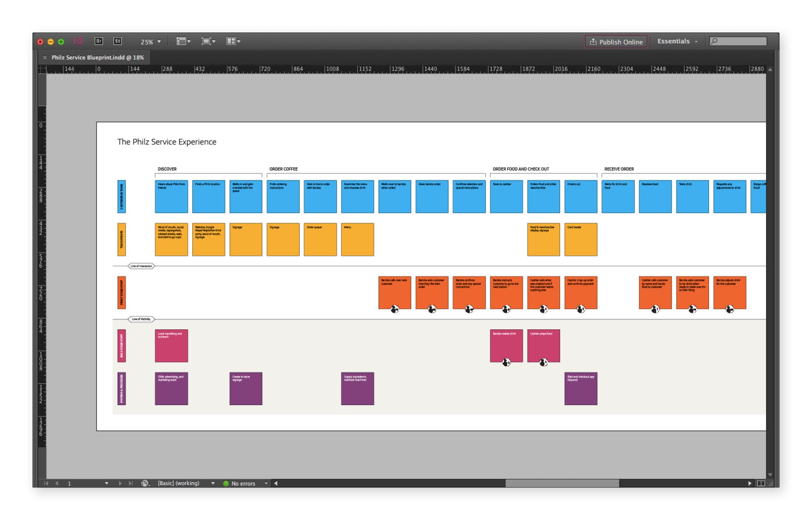Expand the Arrange Documents dropdown arrow

pos(239,42)
